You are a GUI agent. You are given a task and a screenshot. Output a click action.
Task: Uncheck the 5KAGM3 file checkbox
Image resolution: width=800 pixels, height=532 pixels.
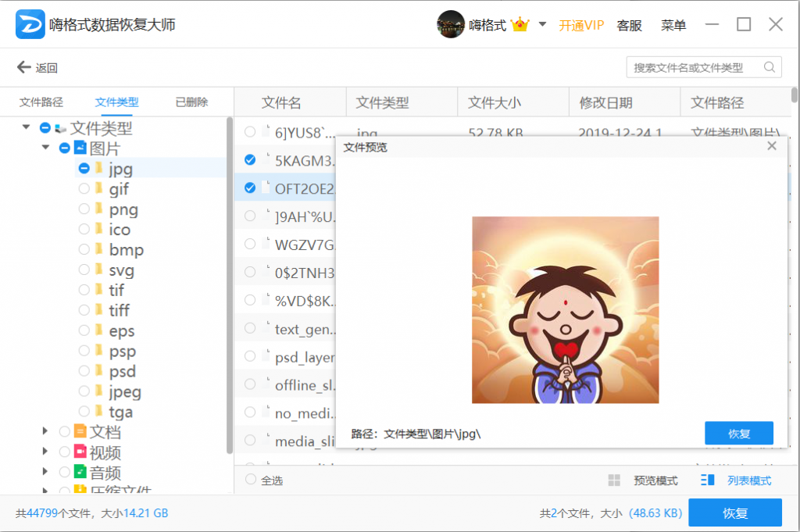pyautogui.click(x=250, y=159)
